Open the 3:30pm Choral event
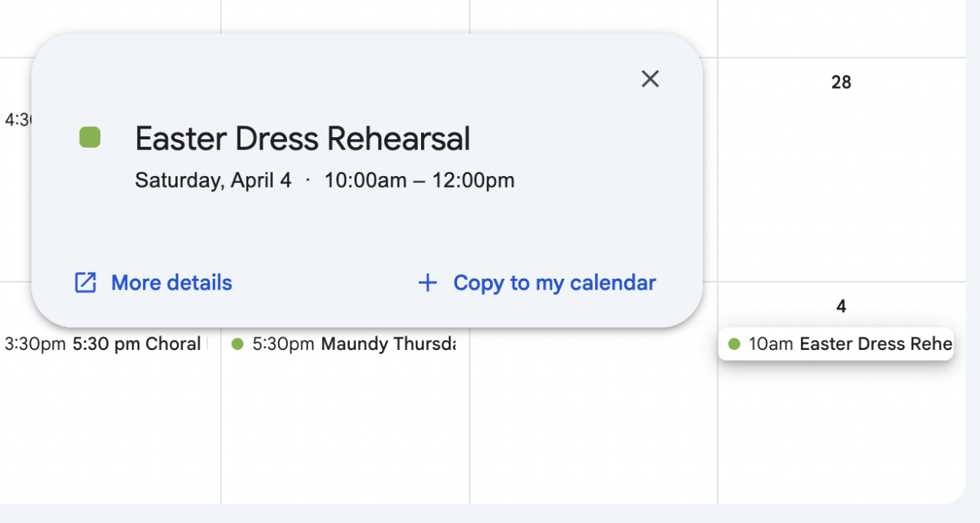980x523 pixels. point(104,345)
